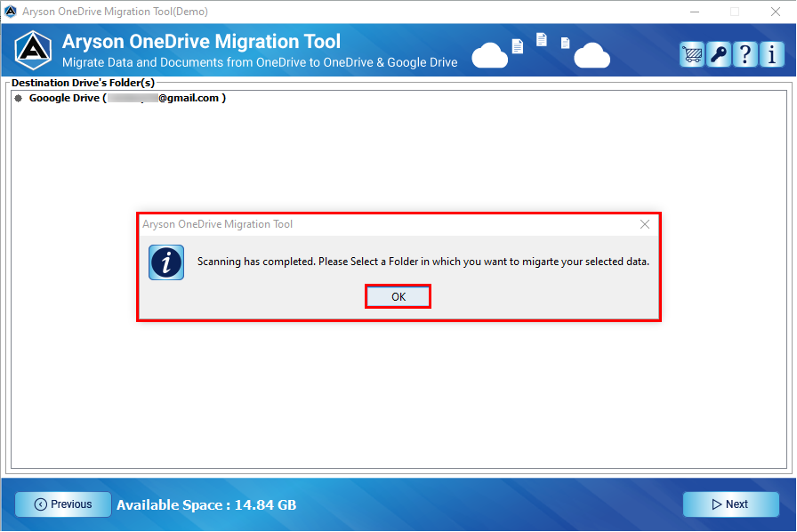Image resolution: width=797 pixels, height=532 pixels.
Task: Select the Gooogle Drive folder tree item
Action: pos(127,98)
